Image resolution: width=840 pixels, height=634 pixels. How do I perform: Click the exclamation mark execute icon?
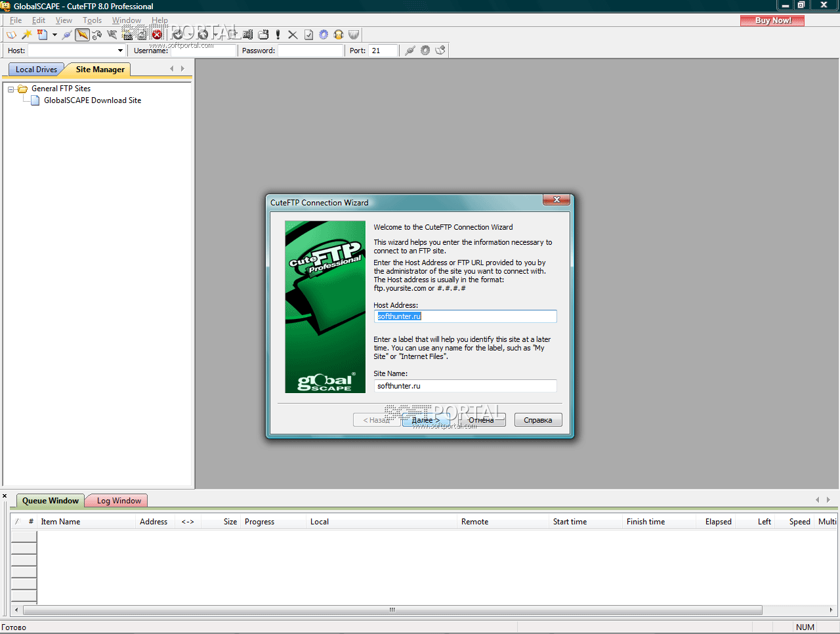[278, 35]
